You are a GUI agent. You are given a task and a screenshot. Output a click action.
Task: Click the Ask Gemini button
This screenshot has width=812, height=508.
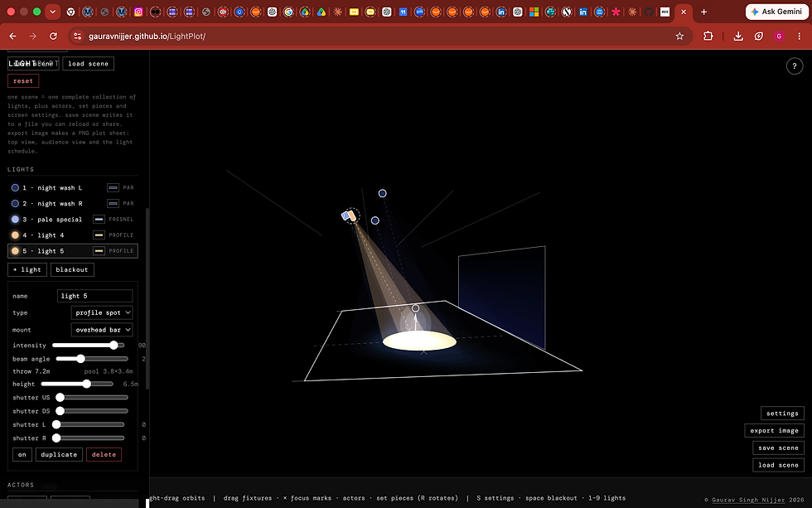click(776, 12)
